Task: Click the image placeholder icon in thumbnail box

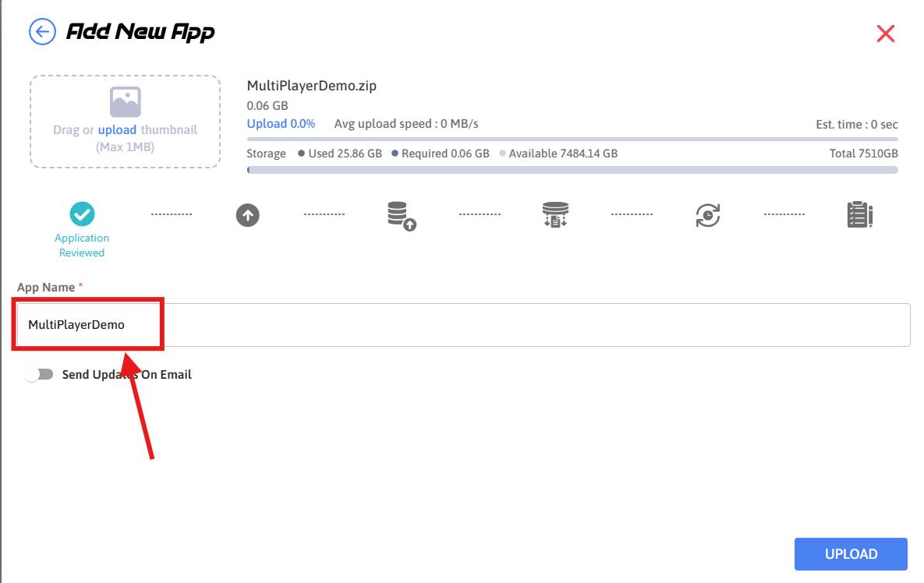Action: tap(125, 102)
